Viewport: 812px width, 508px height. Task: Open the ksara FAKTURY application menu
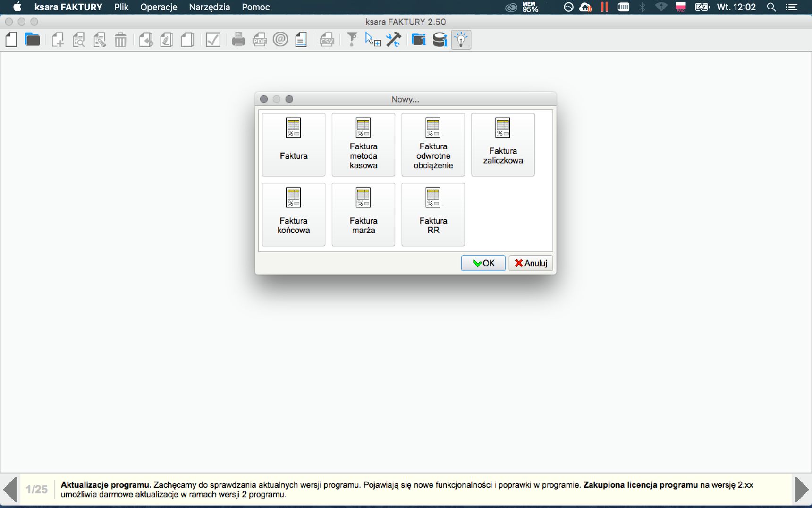(x=68, y=7)
